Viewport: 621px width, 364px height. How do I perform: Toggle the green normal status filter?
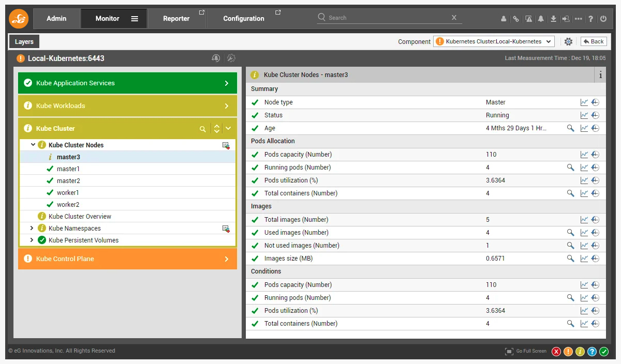pos(604,352)
